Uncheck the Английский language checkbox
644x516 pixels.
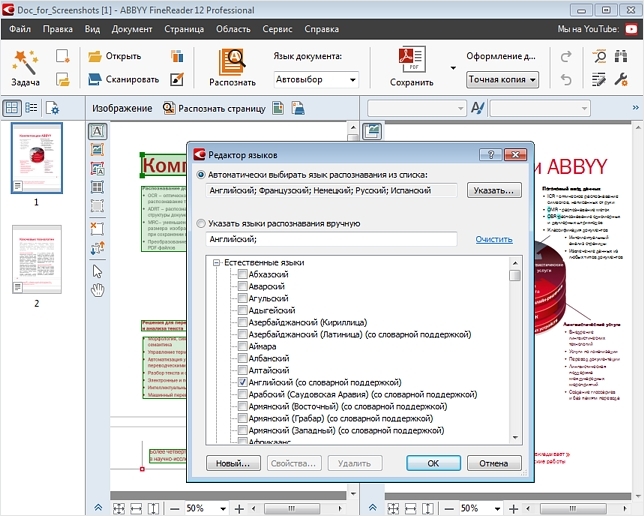coord(242,382)
